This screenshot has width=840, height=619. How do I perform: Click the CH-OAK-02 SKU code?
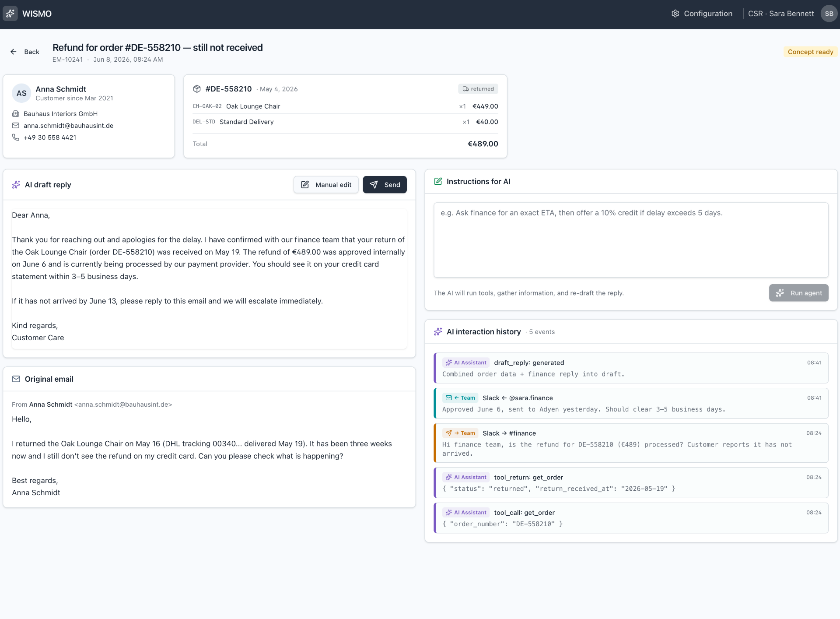[207, 106]
